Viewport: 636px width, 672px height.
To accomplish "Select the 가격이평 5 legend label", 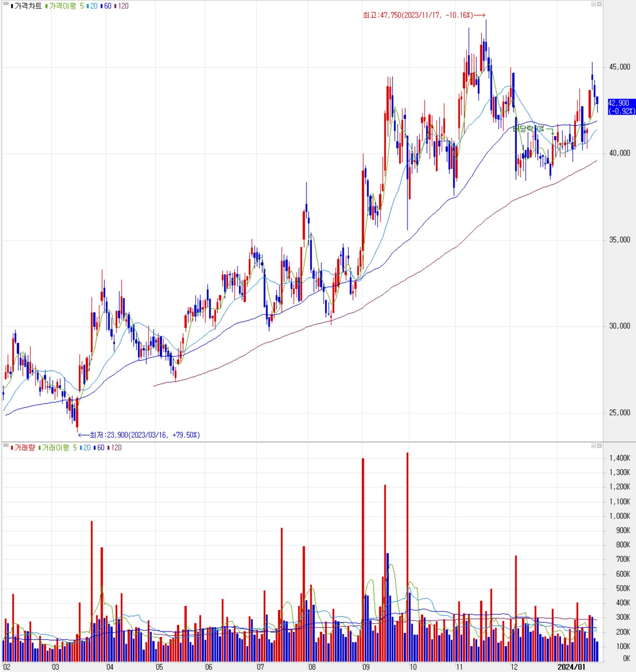I will click(64, 6).
